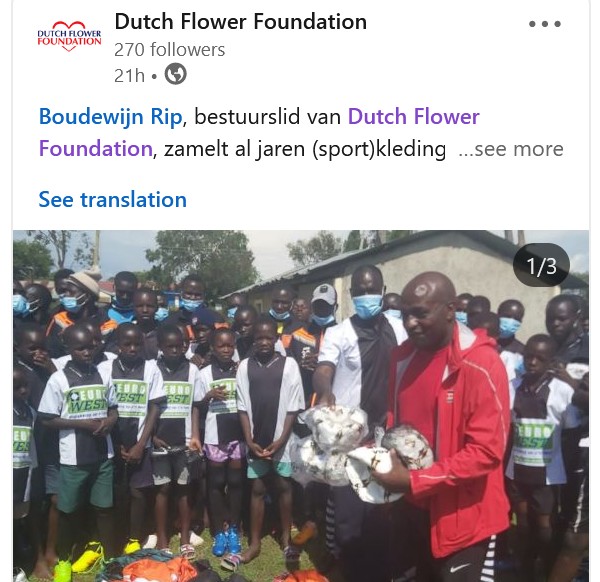Click the 1/3 image counter badge

coord(541,266)
